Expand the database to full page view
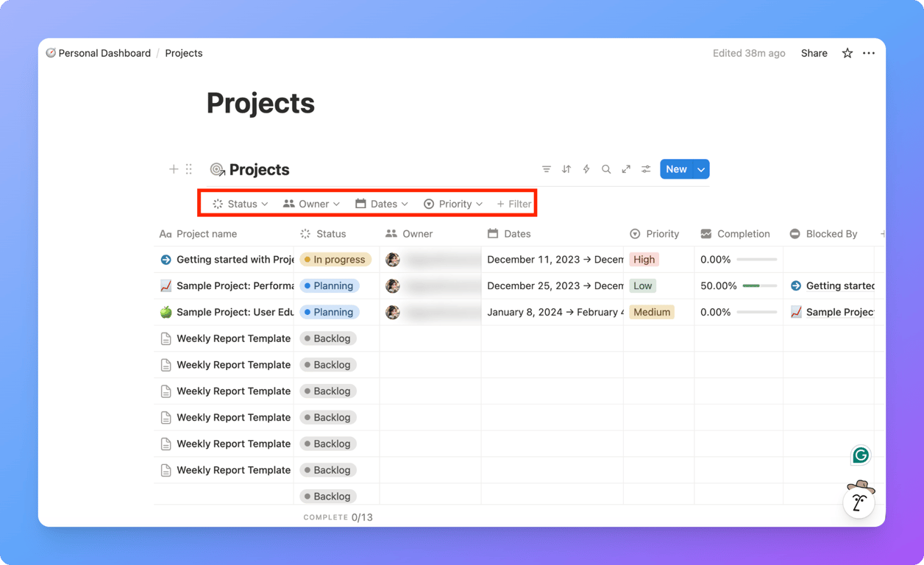924x565 pixels. pyautogui.click(x=626, y=168)
